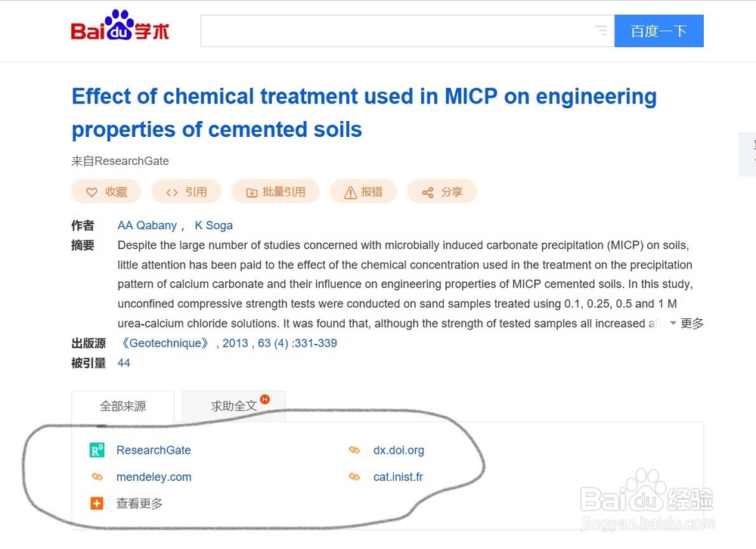Open advanced search filter in search box

601,31
